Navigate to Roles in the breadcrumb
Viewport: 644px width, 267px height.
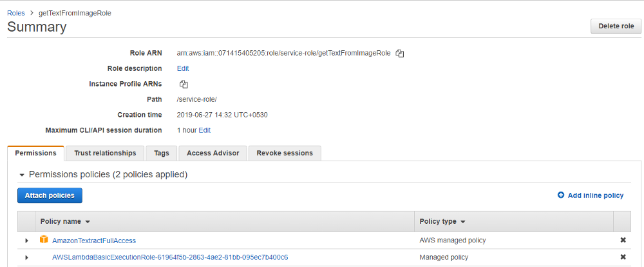(16, 13)
